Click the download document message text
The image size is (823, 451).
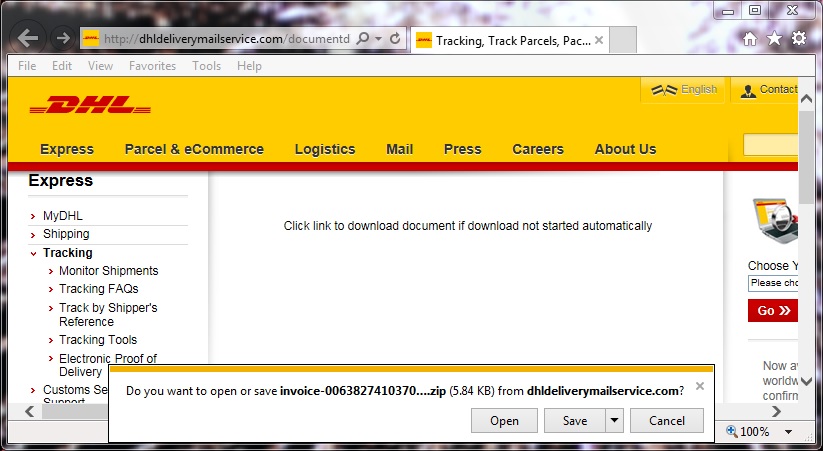tap(468, 226)
